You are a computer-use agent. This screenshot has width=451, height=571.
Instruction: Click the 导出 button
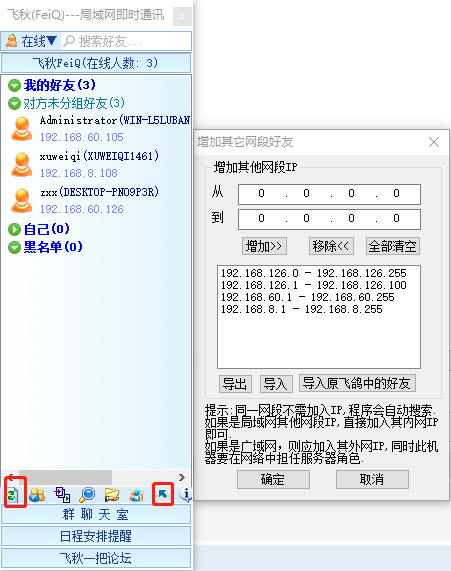coord(235,384)
